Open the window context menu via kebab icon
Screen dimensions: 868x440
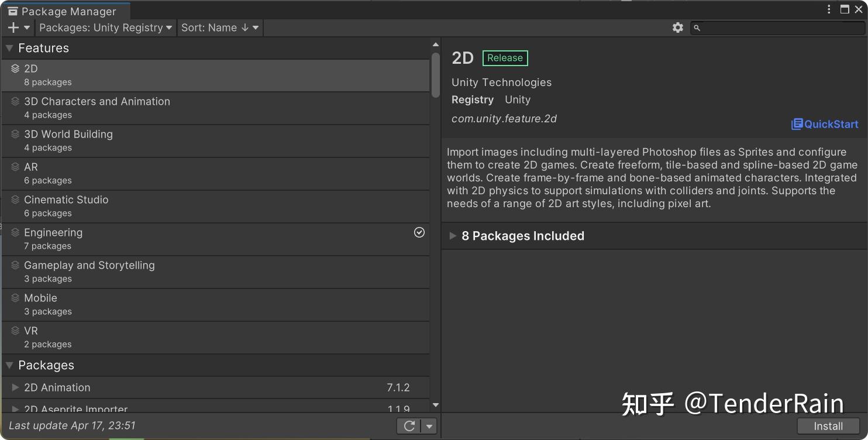click(x=829, y=9)
